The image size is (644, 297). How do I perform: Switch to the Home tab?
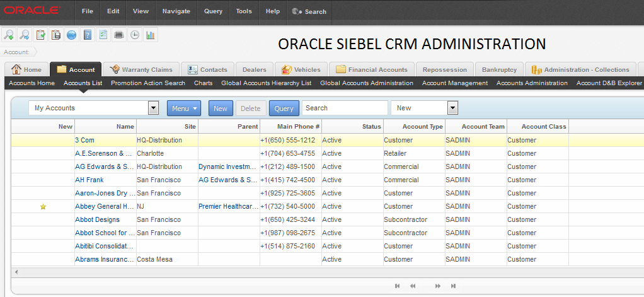click(x=26, y=69)
